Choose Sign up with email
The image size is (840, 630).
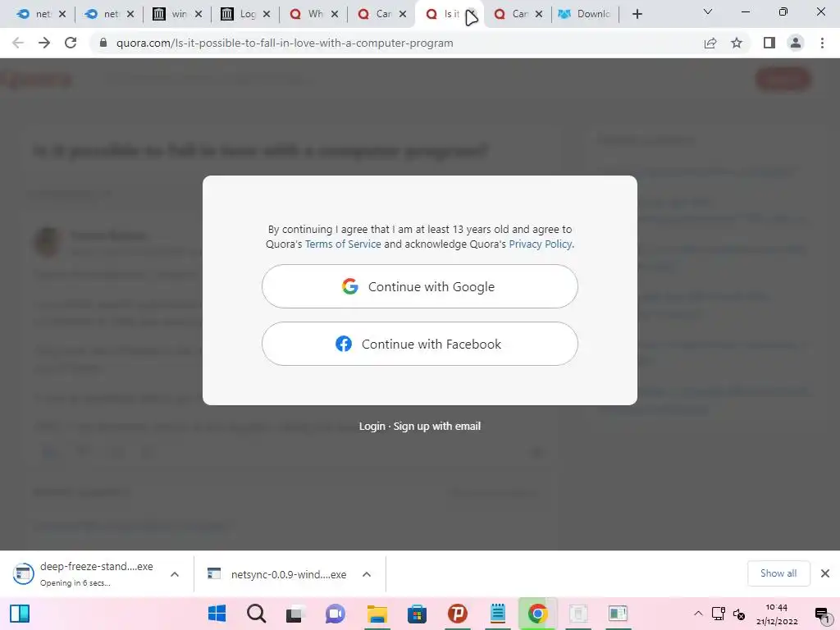pos(437,427)
